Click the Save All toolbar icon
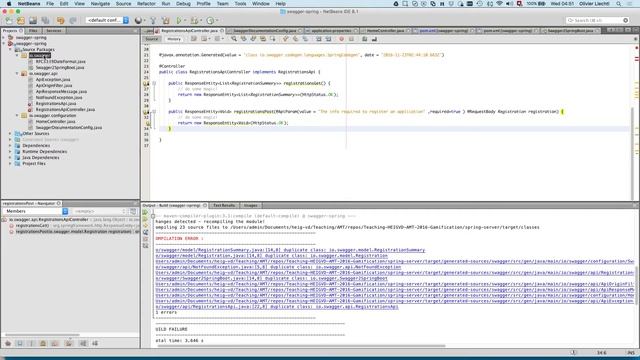 pyautogui.click(x=45, y=20)
